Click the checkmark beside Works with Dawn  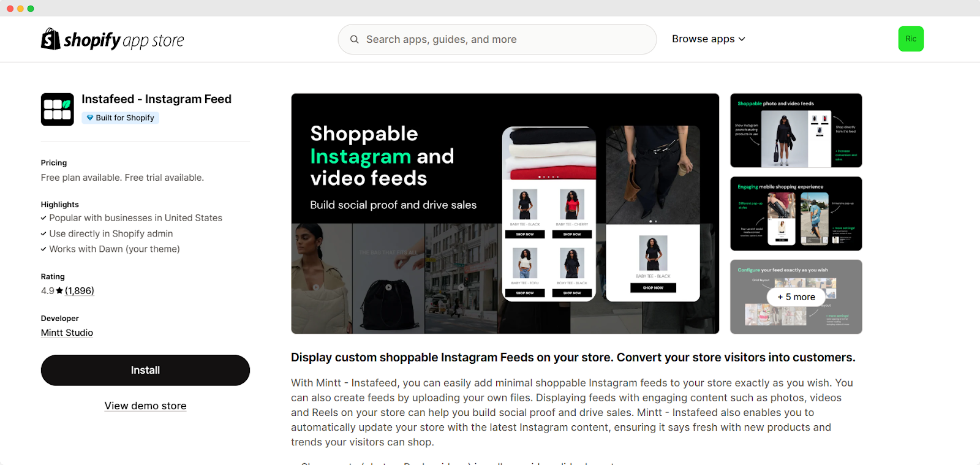pyautogui.click(x=43, y=249)
